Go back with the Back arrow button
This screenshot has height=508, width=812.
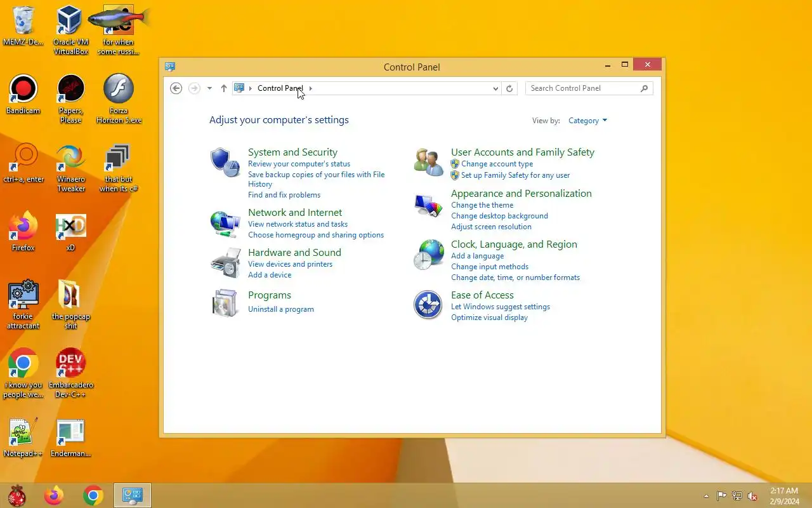(x=176, y=88)
